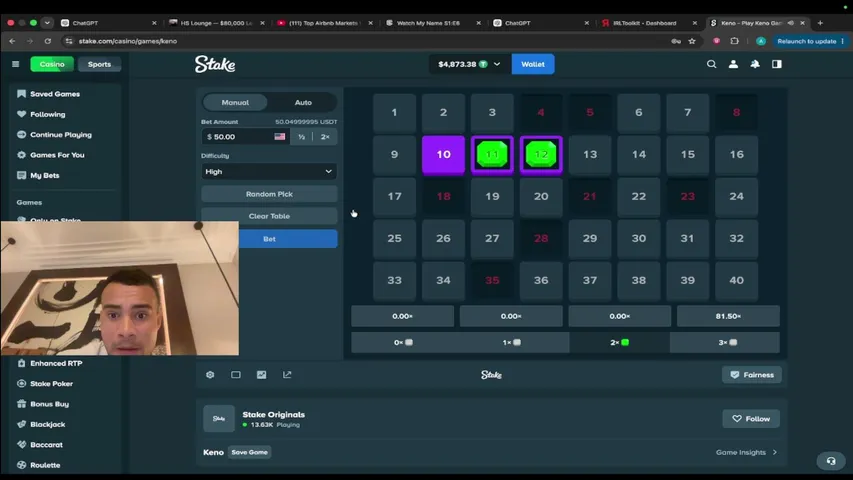Switch to the Casino tab
Image resolution: width=853 pixels, height=480 pixels.
(x=52, y=64)
